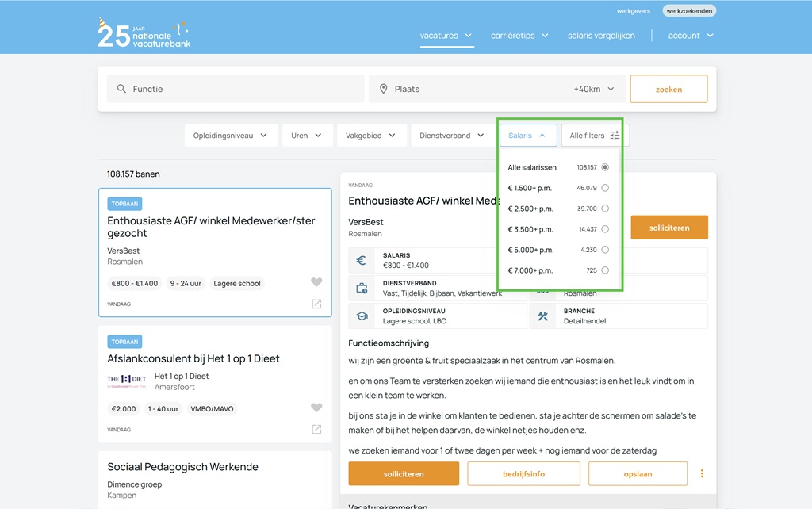Go to salaris vergelijken page
Viewport: 812px width, 509px height.
pos(601,36)
